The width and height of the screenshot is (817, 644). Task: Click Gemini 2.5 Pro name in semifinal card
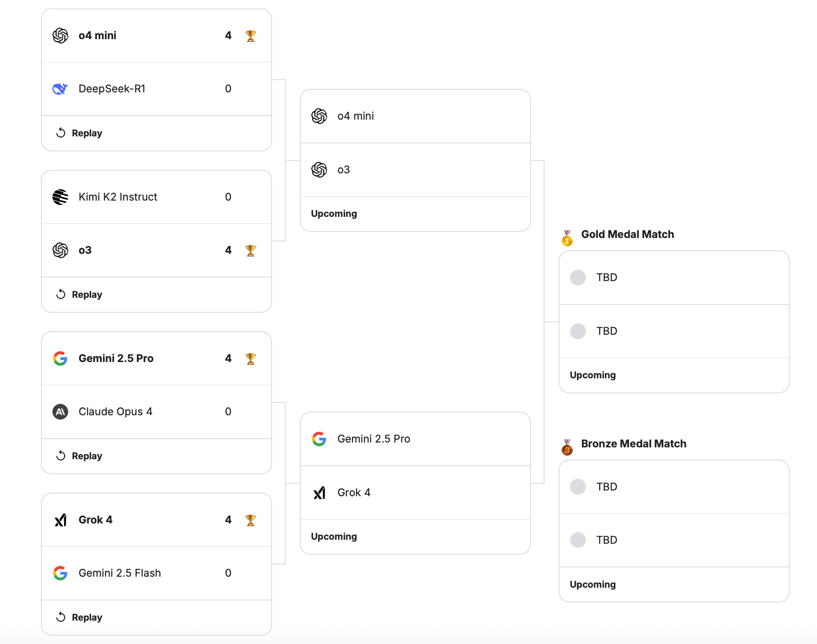point(374,439)
